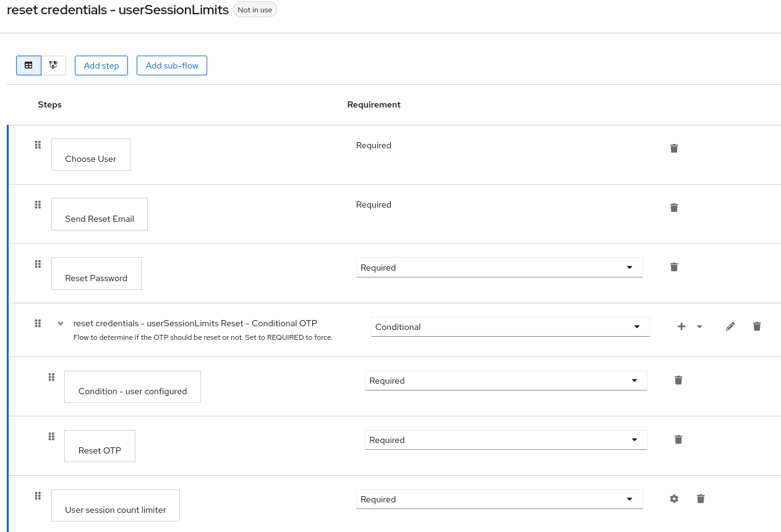Image resolution: width=781 pixels, height=532 pixels.
Task: Click the Not in use badge
Action: point(255,9)
